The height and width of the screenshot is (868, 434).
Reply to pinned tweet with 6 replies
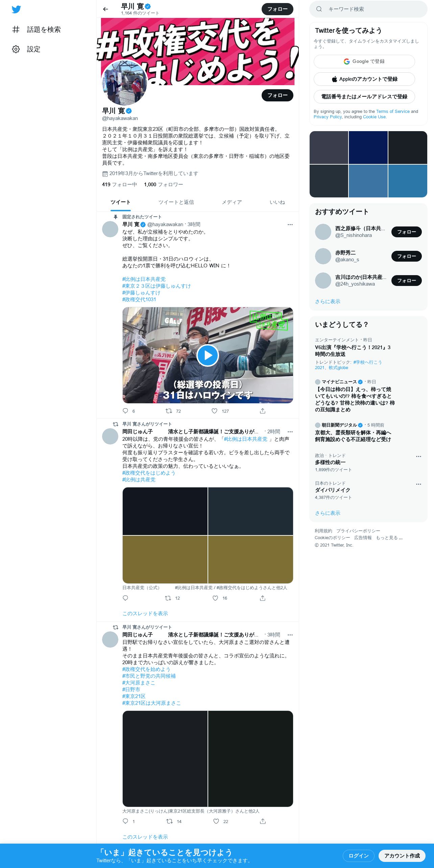[x=125, y=411]
